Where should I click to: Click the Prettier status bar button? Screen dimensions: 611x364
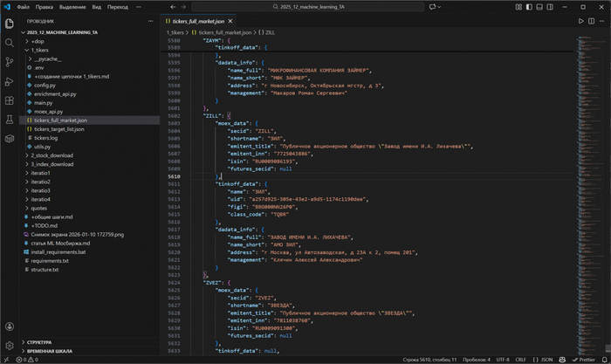[x=586, y=359]
